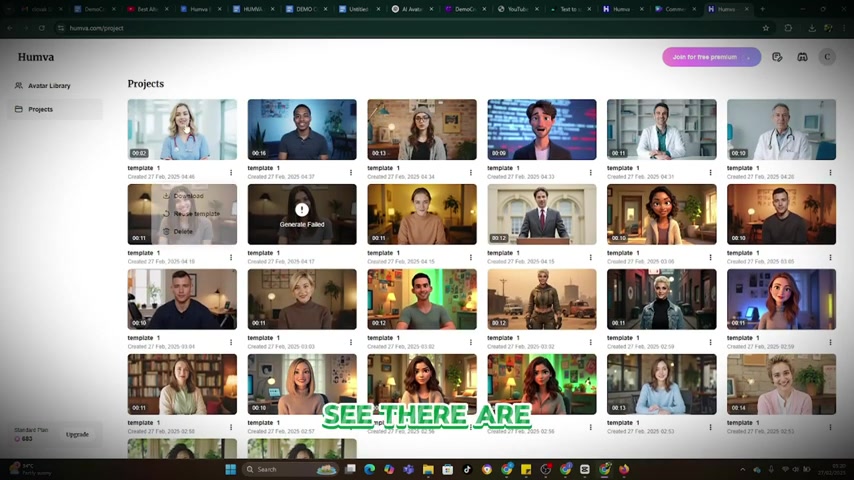Screen dimensions: 854x480
Task: Open File Explorer from taskbar
Action: [428, 469]
